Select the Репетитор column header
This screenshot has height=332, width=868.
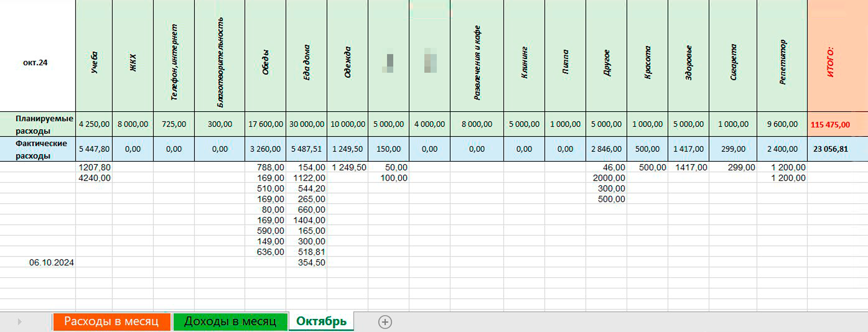[x=782, y=56]
